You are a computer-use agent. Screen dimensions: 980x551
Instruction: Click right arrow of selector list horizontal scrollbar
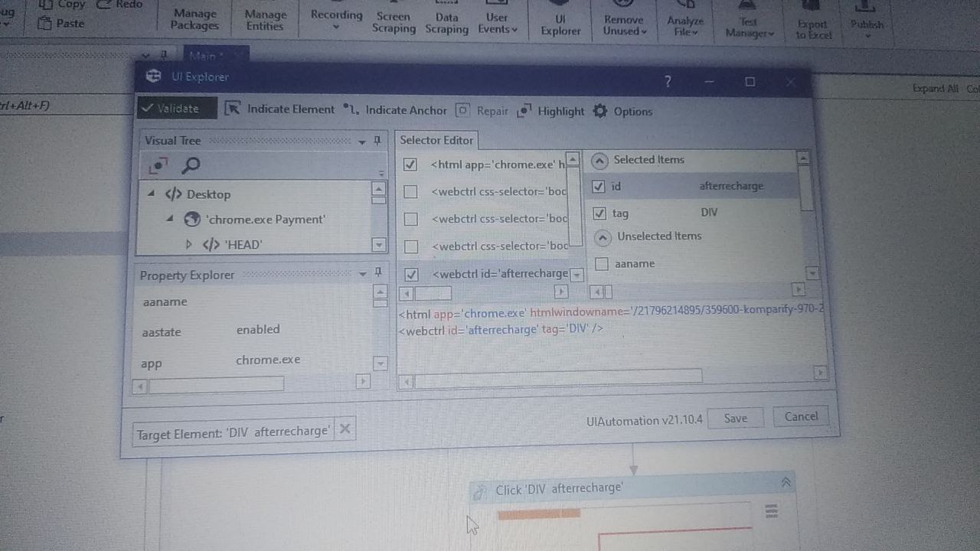click(561, 292)
